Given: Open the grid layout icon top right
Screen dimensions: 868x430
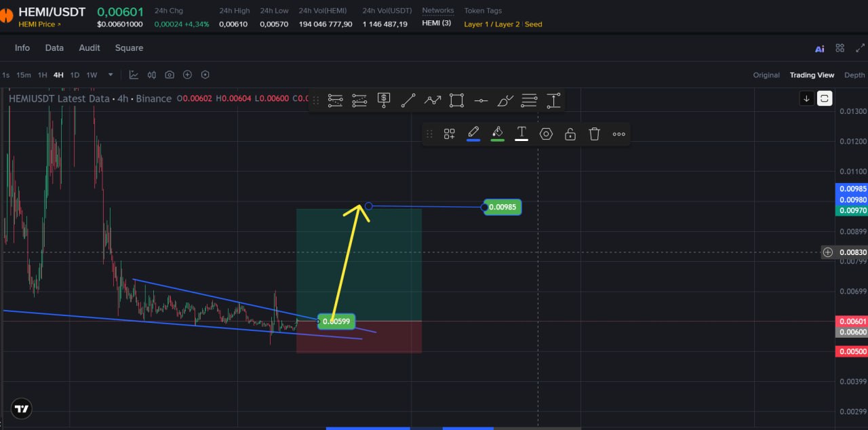Looking at the screenshot, I should coord(840,48).
